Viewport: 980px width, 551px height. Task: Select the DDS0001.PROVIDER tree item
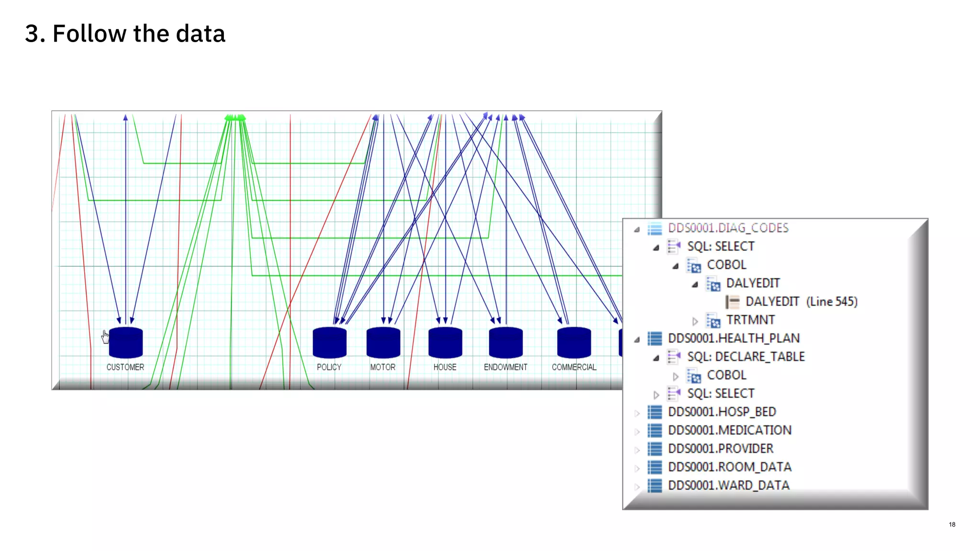pyautogui.click(x=720, y=449)
